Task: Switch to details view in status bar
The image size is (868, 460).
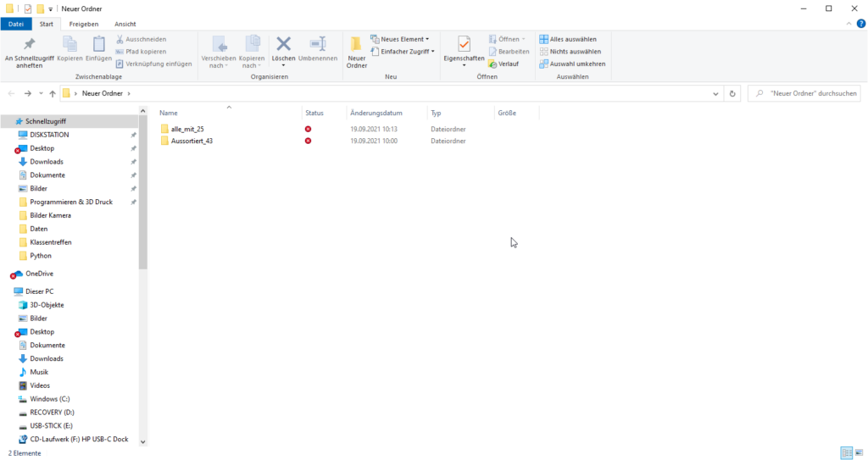Action: (x=846, y=453)
